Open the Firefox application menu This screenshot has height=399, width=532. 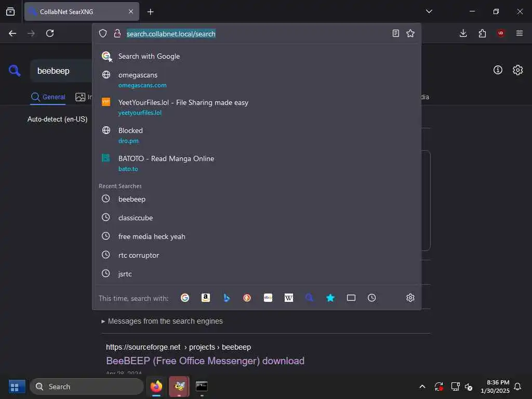519,33
